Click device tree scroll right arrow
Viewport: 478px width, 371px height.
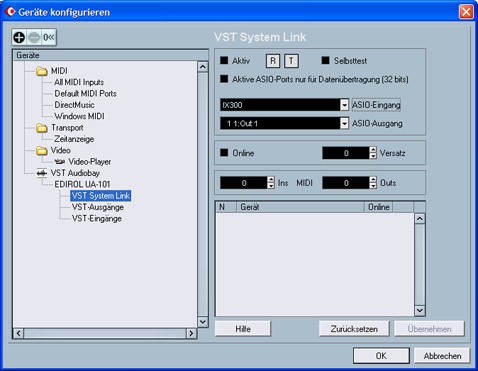[x=191, y=333]
